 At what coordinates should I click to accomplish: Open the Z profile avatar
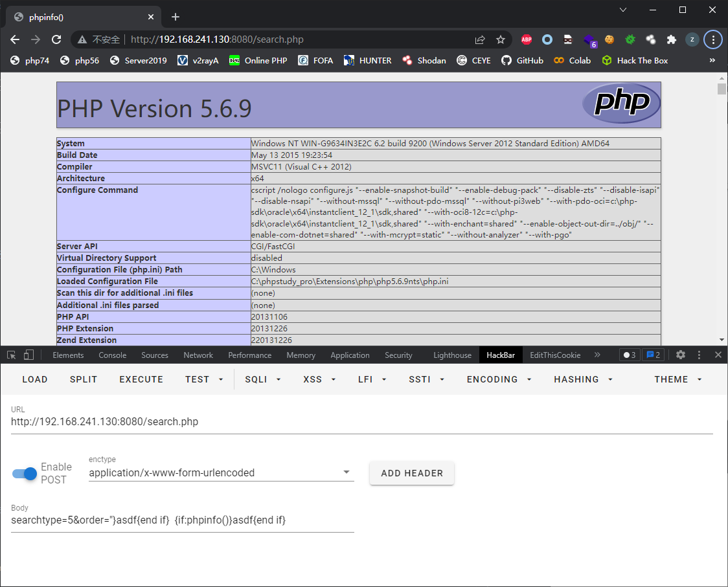pyautogui.click(x=692, y=39)
